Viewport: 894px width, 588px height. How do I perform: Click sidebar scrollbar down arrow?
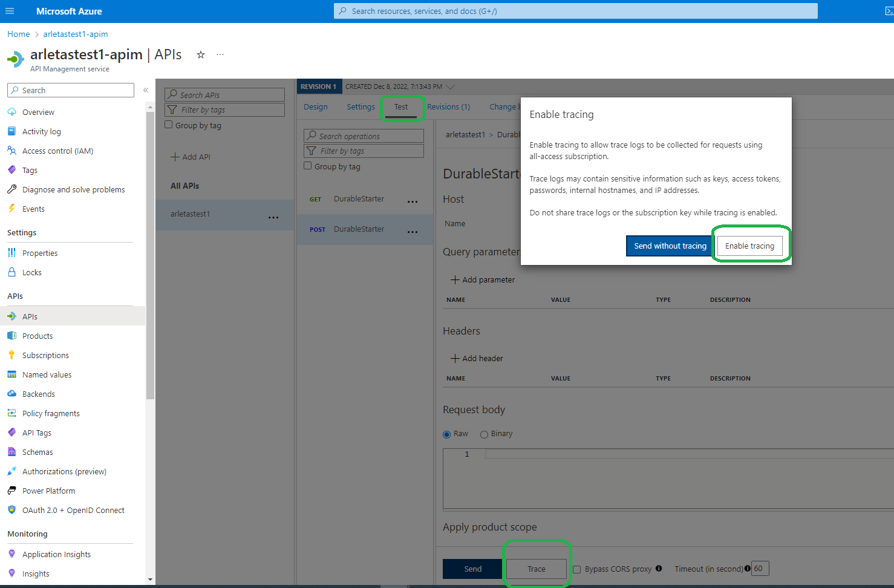click(150, 580)
